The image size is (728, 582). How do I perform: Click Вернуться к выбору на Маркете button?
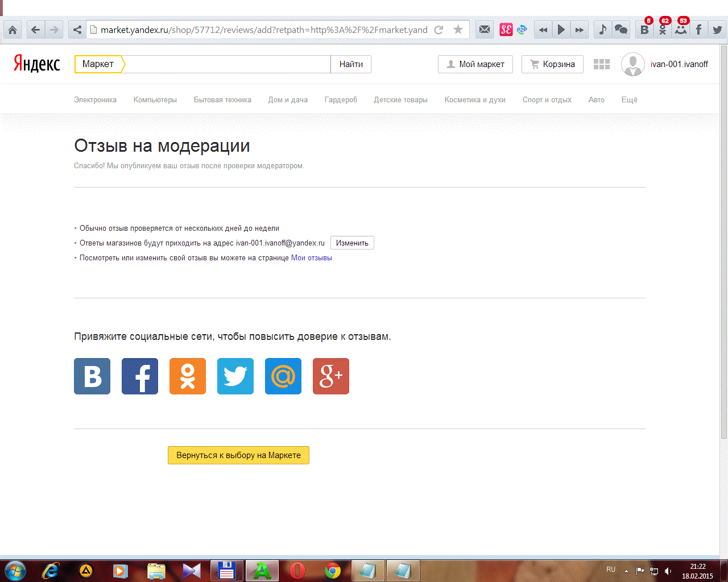pyautogui.click(x=238, y=455)
